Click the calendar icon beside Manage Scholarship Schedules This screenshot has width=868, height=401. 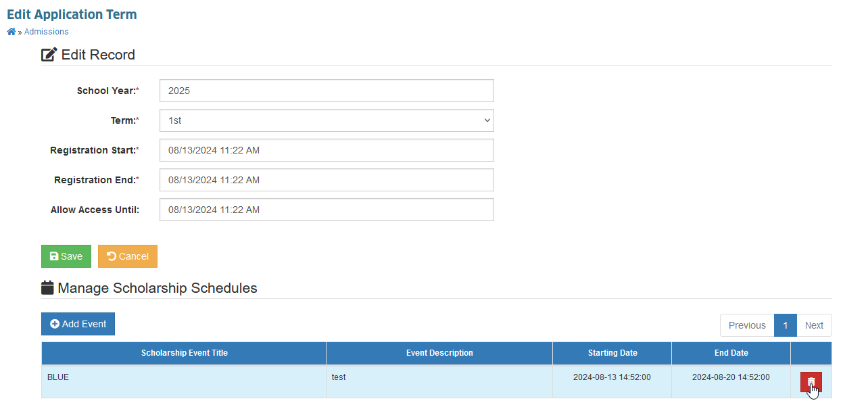click(x=47, y=288)
